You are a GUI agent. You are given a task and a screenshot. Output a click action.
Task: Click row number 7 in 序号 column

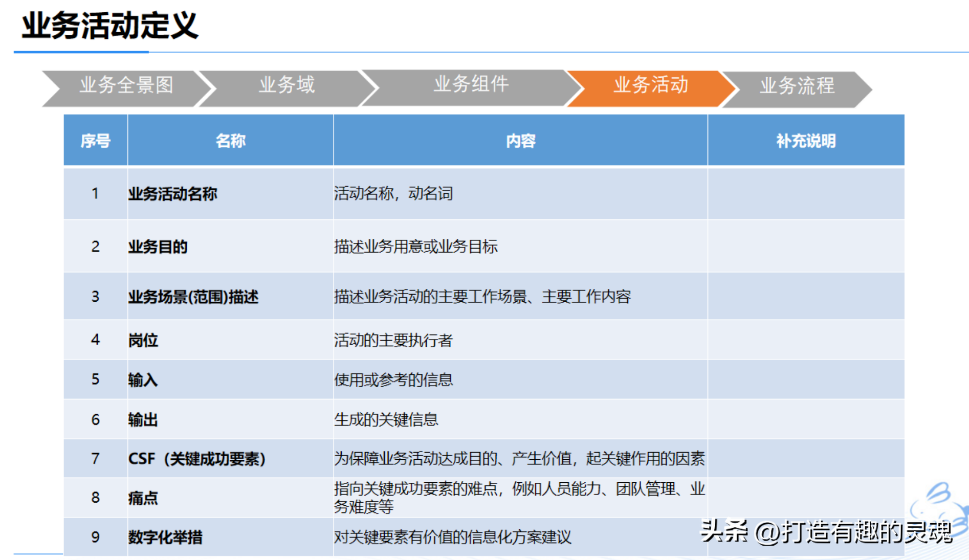[96, 459]
